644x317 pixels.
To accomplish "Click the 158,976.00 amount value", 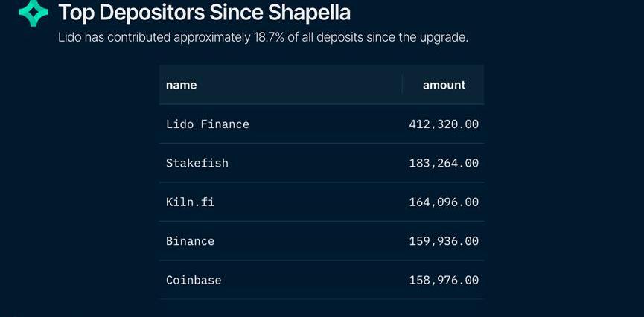I will coord(444,280).
